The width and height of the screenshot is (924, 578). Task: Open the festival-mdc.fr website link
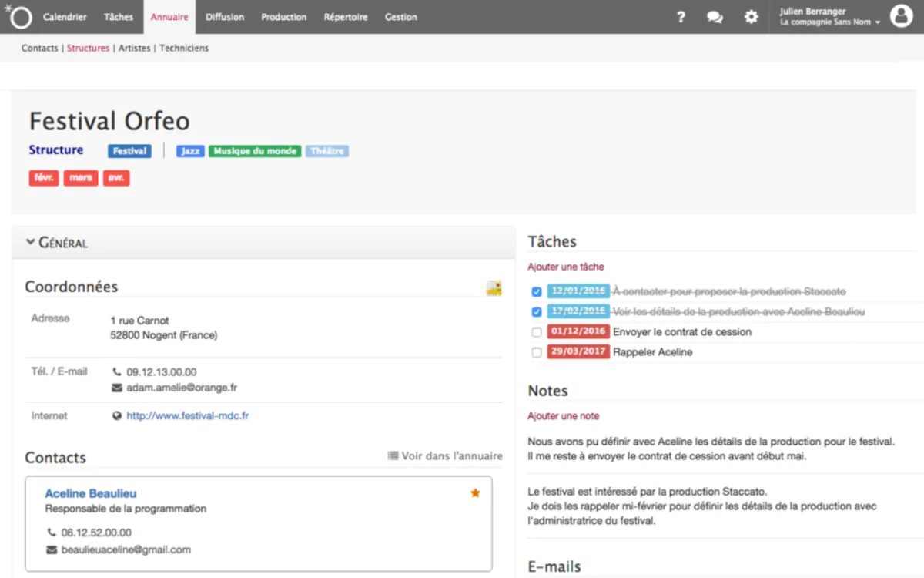pyautogui.click(x=187, y=416)
